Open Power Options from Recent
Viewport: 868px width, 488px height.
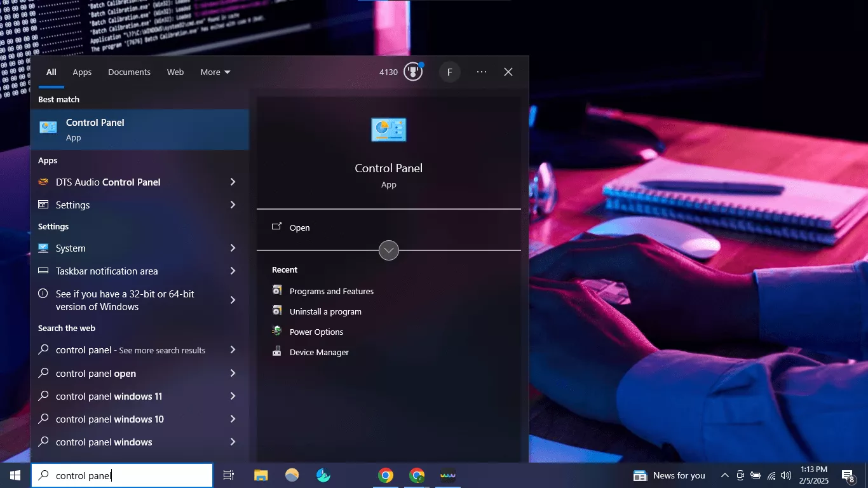pyautogui.click(x=316, y=331)
